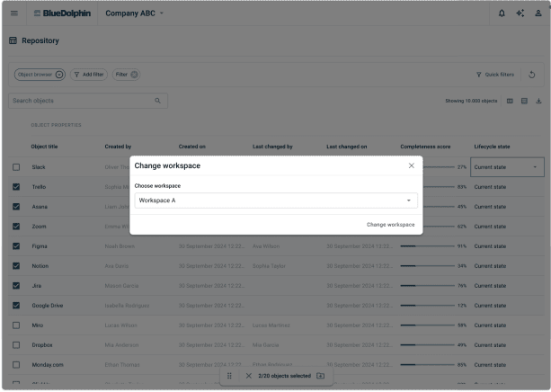Image resolution: width=551 pixels, height=392 pixels.
Task: Click the BlueDolphin logo
Action: [x=62, y=13]
